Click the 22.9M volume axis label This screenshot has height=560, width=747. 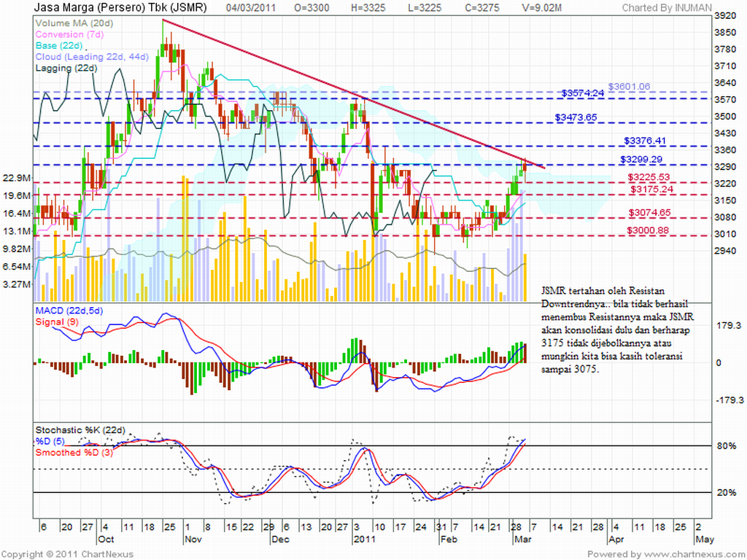(x=17, y=178)
